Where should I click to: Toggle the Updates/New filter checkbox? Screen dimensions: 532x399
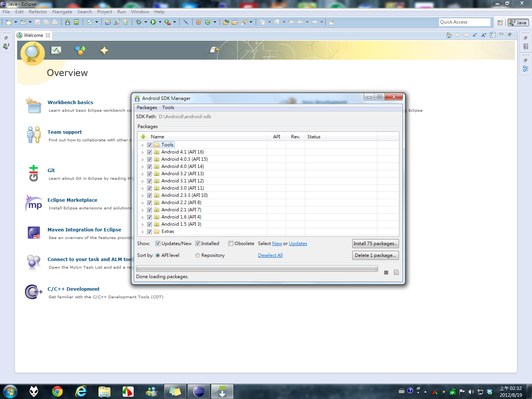158,244
